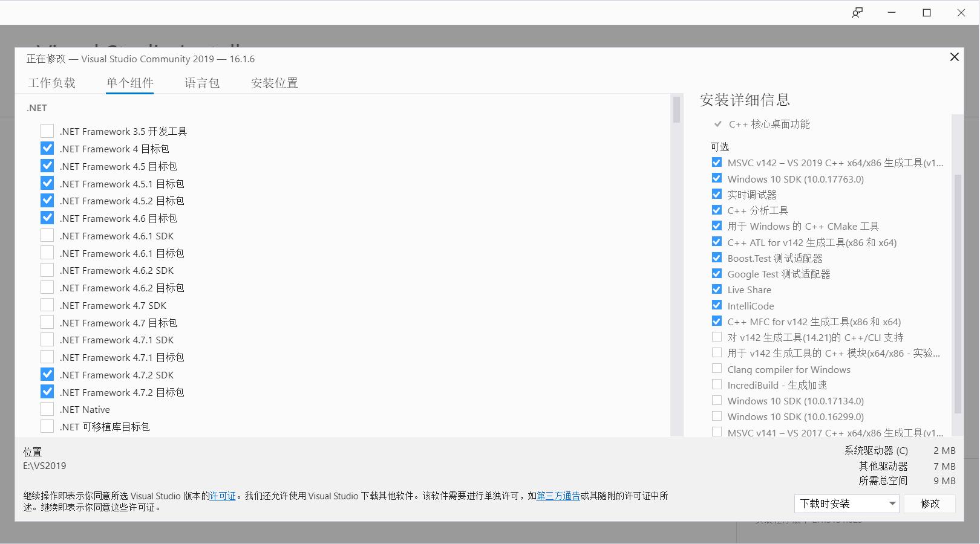Uncheck .NET Framework 4.5 目标包

[47, 166]
